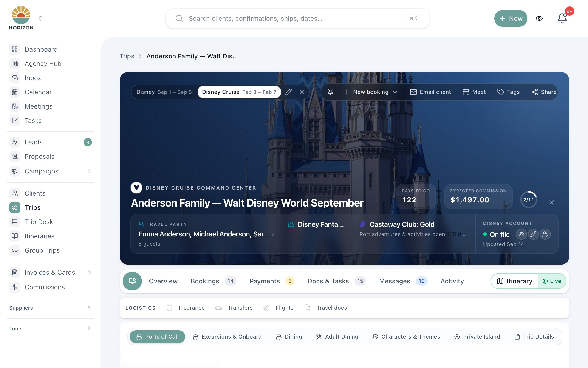Open Transfers car logistics item

[234, 308]
